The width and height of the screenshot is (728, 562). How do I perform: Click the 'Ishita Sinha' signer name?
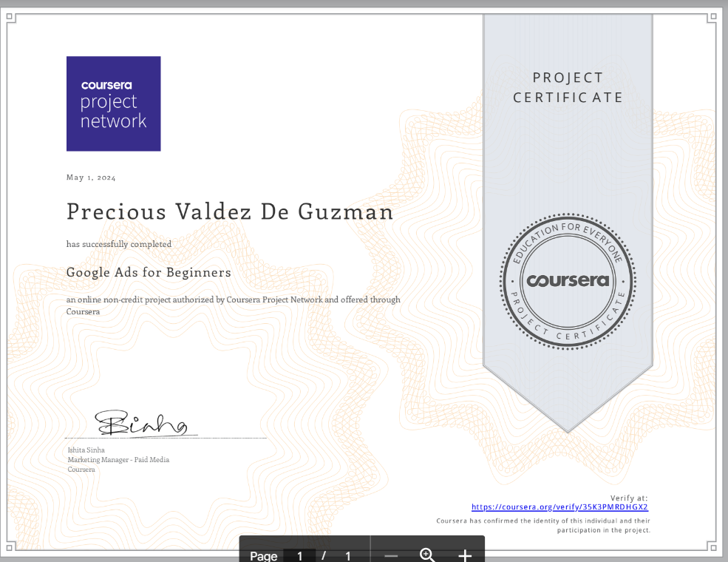[86, 450]
